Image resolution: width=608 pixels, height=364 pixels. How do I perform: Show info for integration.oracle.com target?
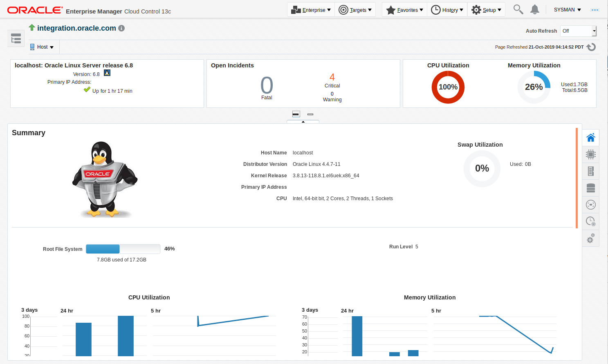pyautogui.click(x=121, y=28)
